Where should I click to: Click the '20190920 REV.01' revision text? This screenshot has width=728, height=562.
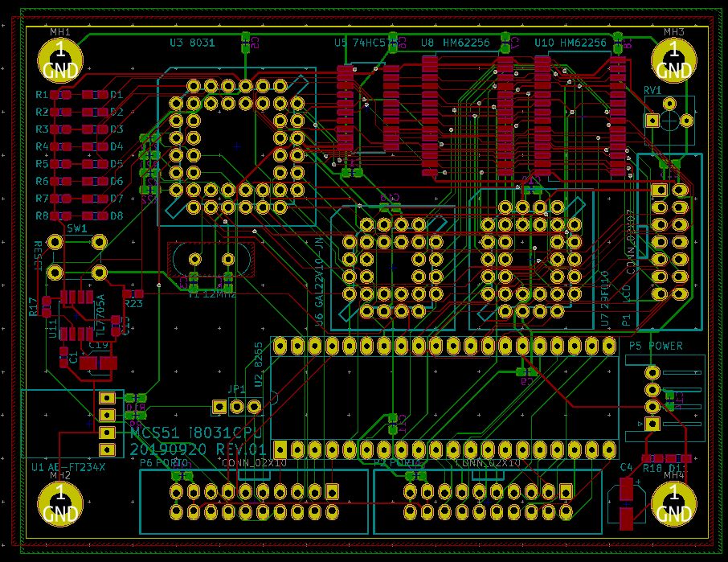tap(198, 449)
